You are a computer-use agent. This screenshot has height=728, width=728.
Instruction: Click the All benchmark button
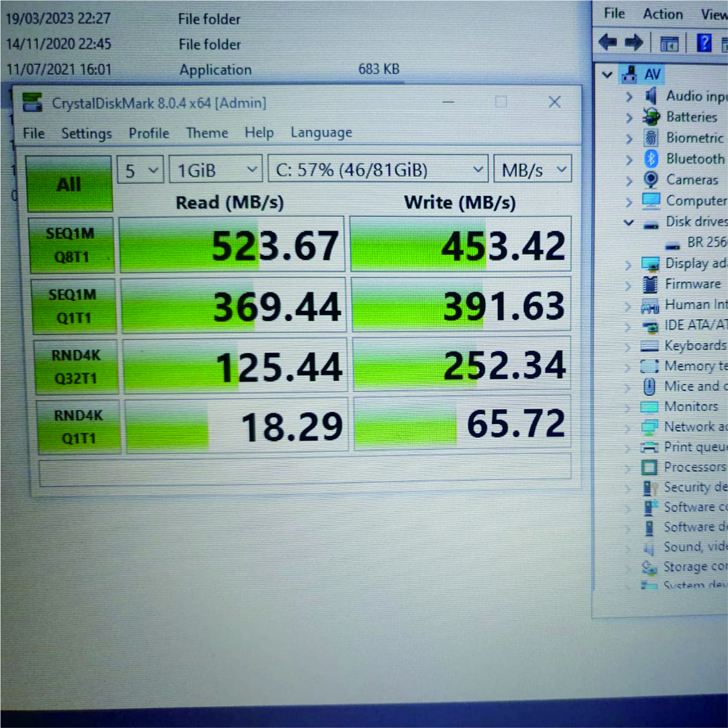coord(70,184)
